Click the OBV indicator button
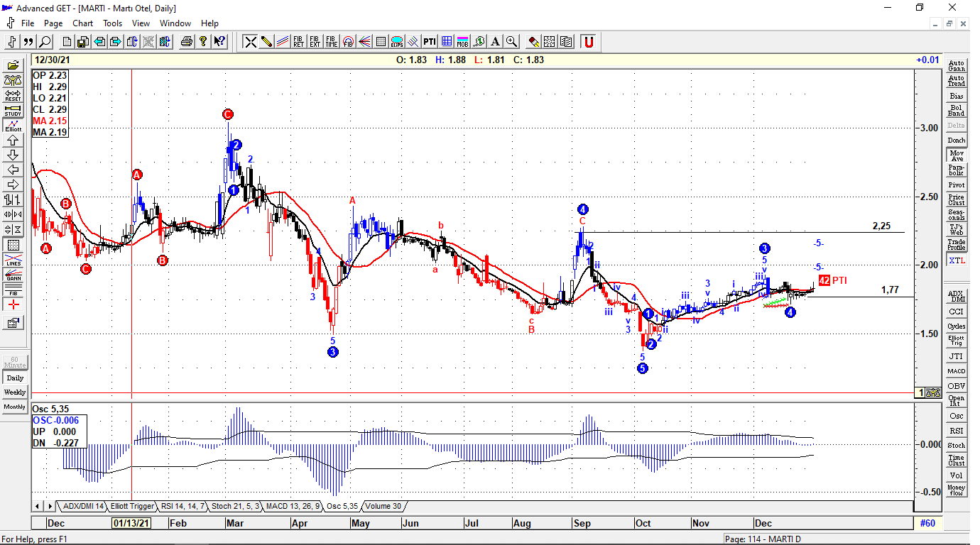The width and height of the screenshot is (980, 545). pyautogui.click(x=957, y=386)
